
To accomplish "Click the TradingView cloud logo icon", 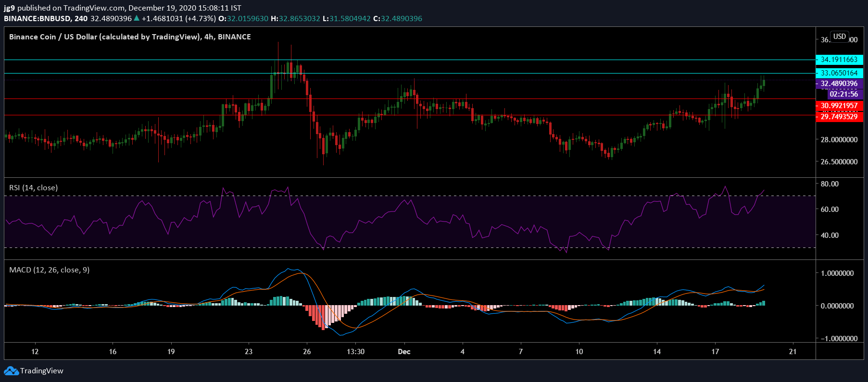I will [x=12, y=371].
